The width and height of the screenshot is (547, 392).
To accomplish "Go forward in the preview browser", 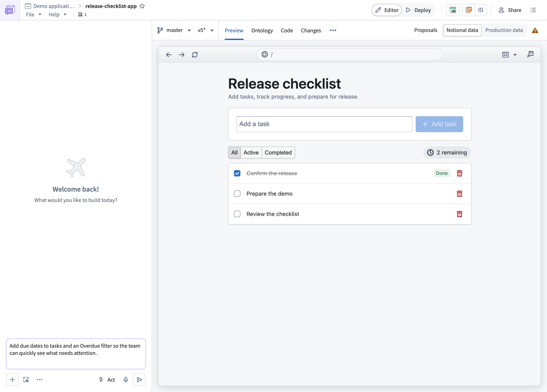I will click(182, 55).
